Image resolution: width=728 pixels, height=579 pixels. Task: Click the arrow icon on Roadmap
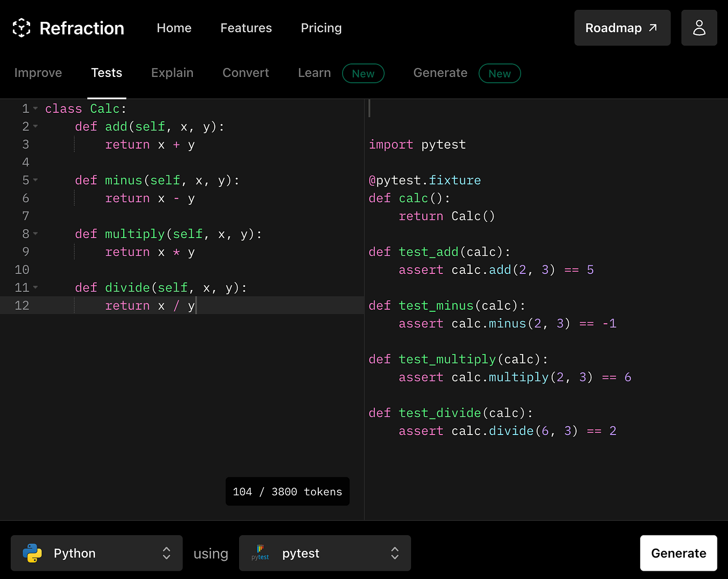pyautogui.click(x=653, y=28)
